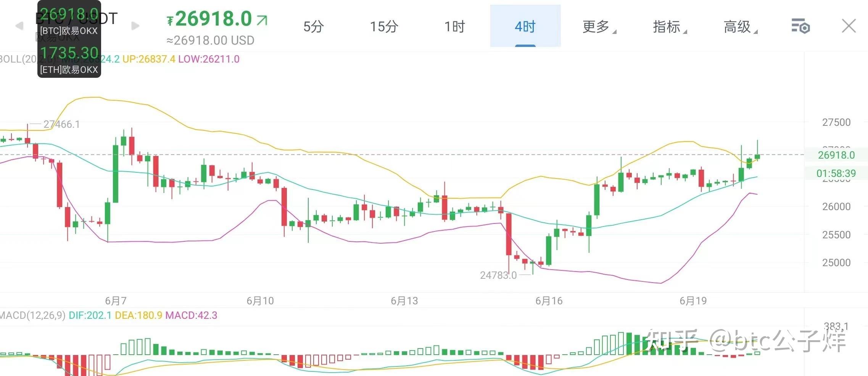Screen dimensions: 868x376
Task: Expand the 更多 timeframes dropdown
Action: coord(599,27)
